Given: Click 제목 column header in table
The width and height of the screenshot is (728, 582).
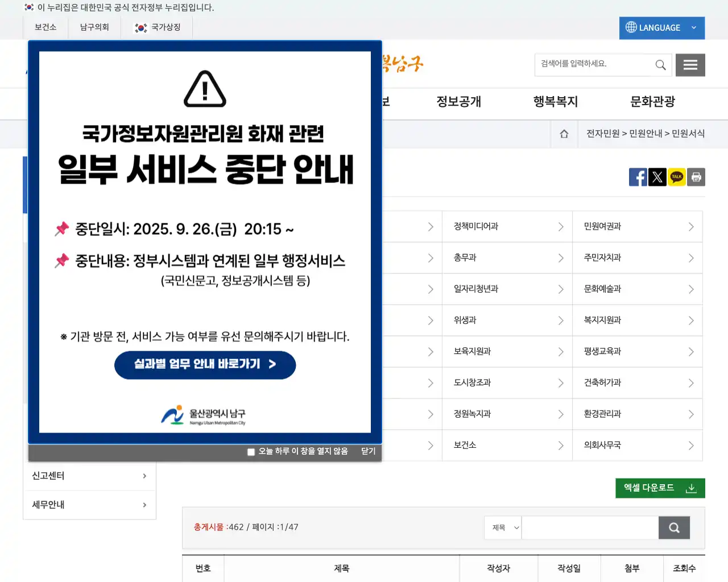Looking at the screenshot, I should point(342,568).
